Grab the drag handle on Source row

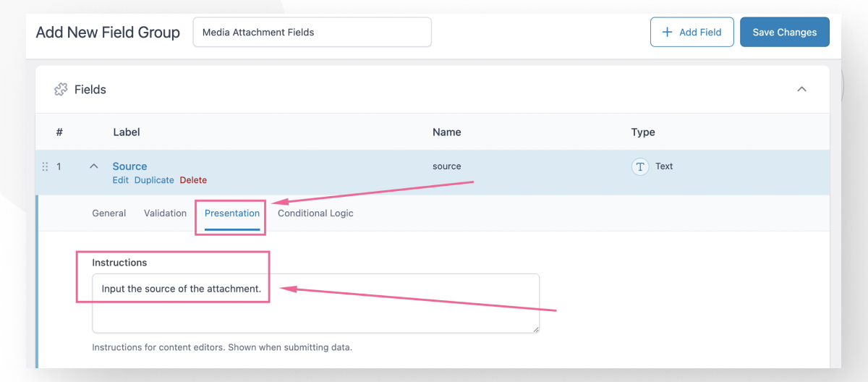pos(45,166)
